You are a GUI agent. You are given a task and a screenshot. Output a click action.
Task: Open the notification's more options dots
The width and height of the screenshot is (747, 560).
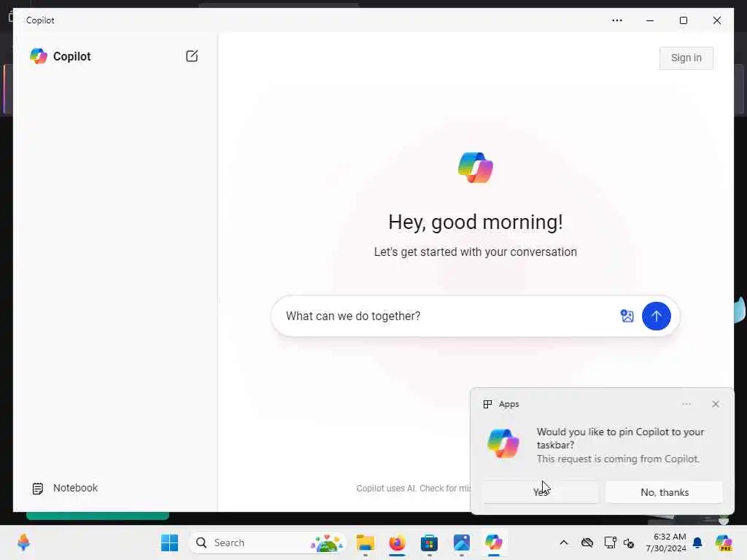point(686,404)
